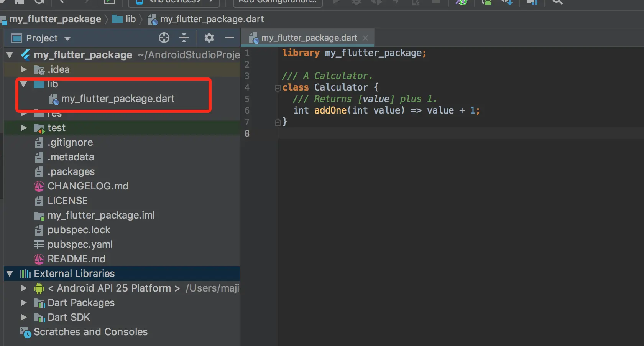Click the Flutter icon of my_flutter_package root

[26, 55]
